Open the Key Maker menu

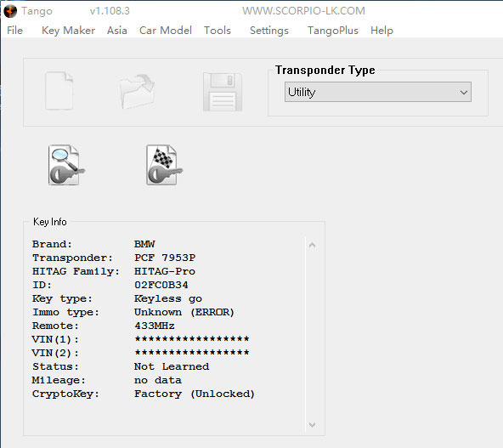point(68,31)
